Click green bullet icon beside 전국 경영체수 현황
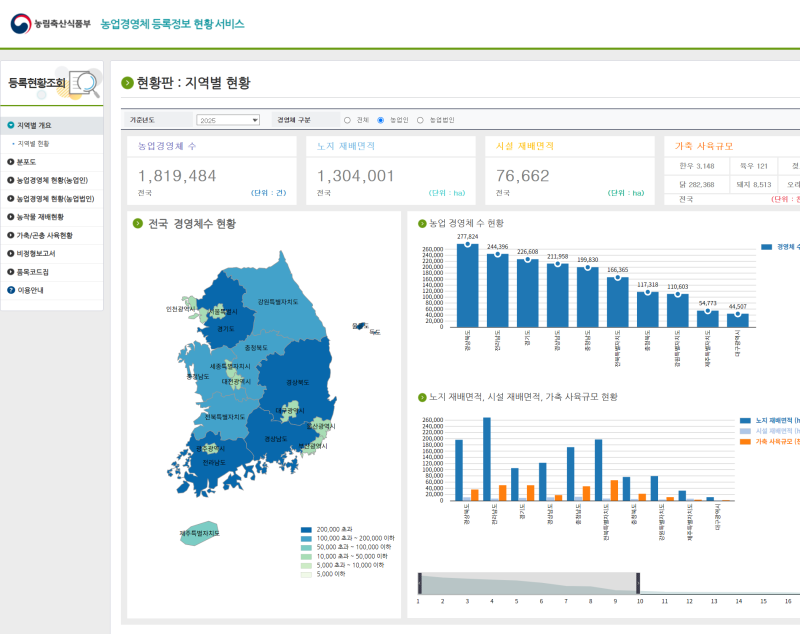800x634 pixels. [x=137, y=223]
